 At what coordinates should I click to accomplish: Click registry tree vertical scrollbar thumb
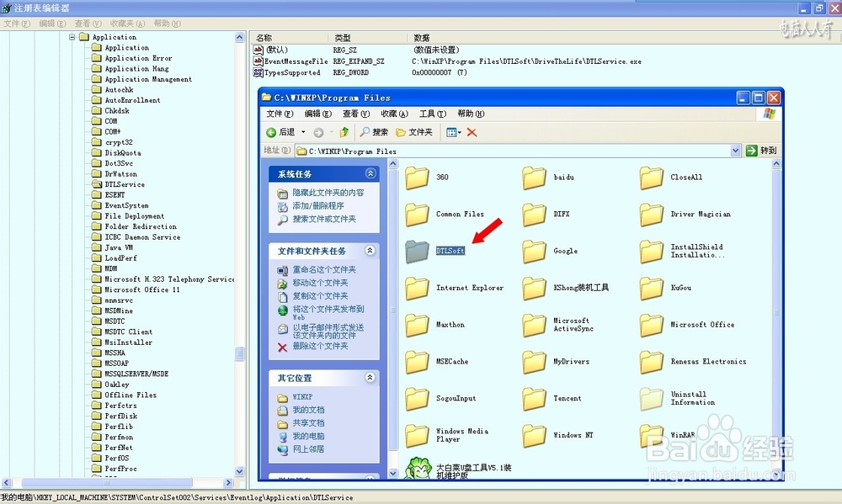(239, 353)
